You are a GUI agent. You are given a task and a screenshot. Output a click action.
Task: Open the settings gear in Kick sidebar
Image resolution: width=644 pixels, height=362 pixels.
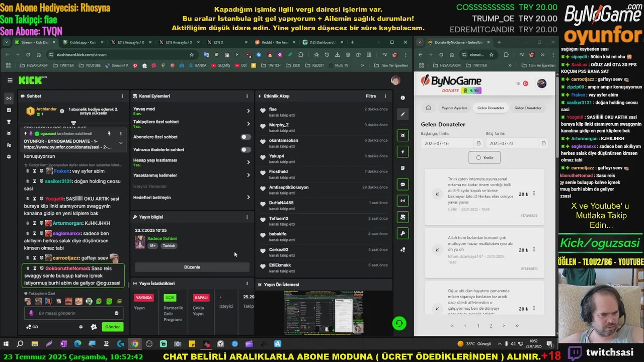point(9,157)
